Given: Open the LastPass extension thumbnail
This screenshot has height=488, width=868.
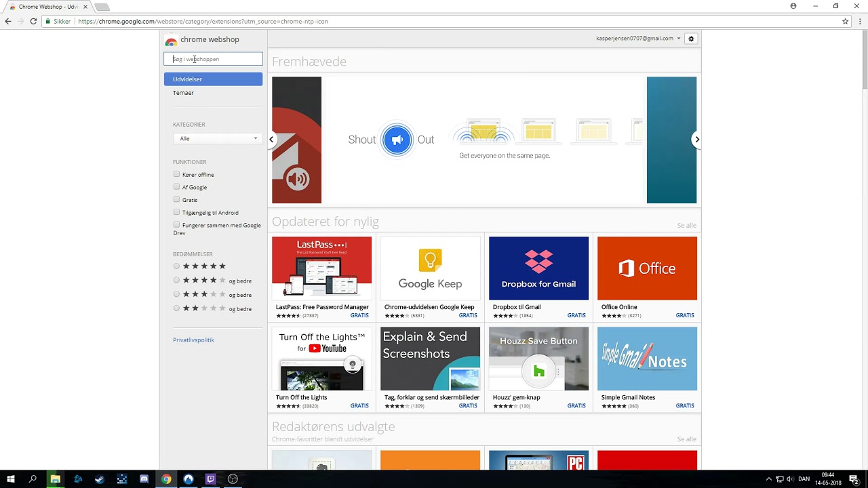Looking at the screenshot, I should point(321,268).
